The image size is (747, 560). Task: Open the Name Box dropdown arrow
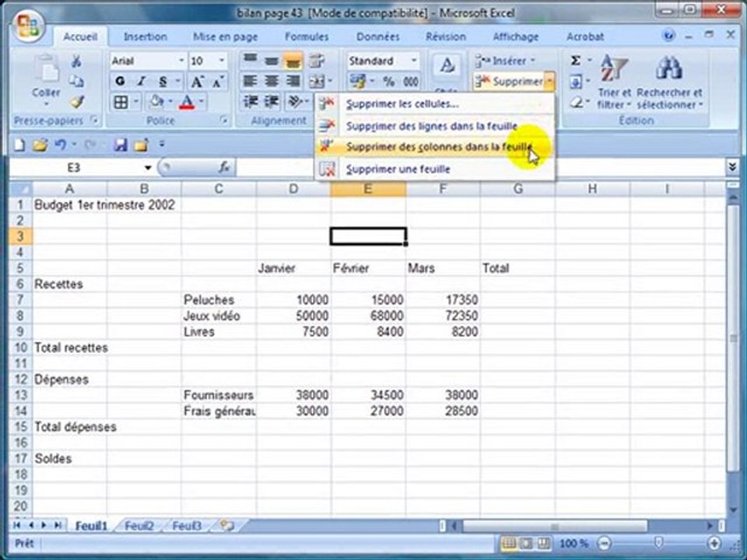[148, 168]
